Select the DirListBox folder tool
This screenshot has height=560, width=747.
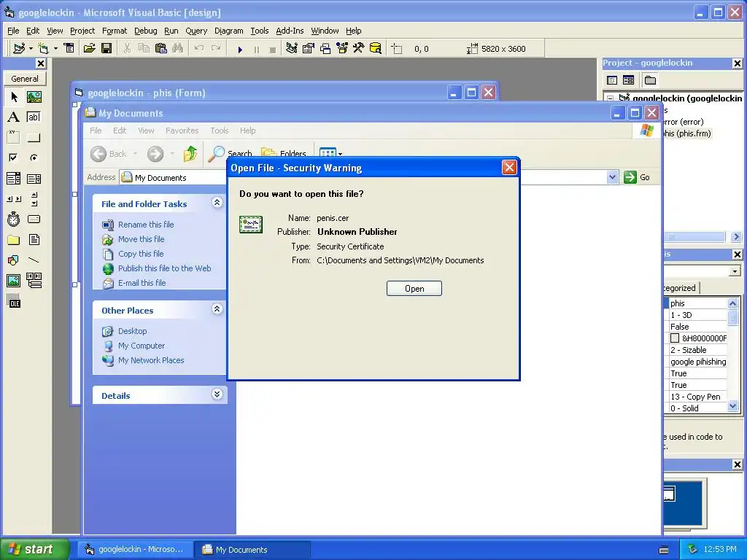(x=14, y=239)
